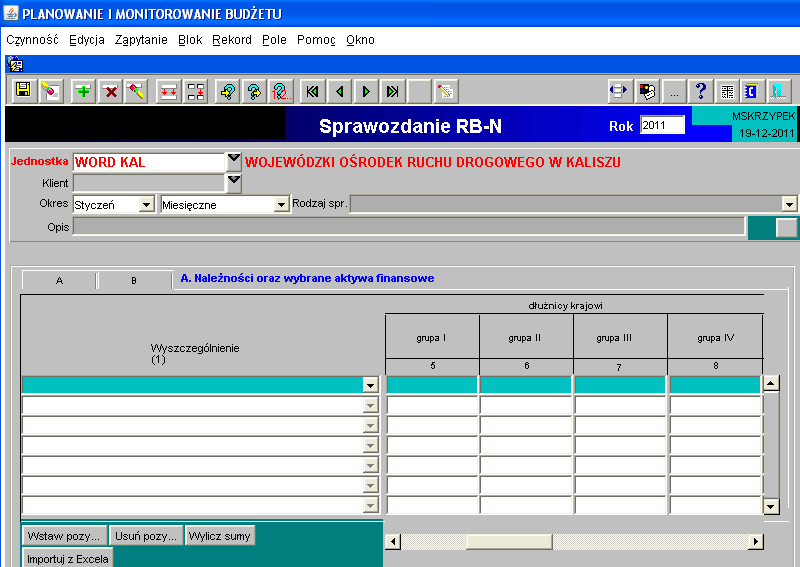The height and width of the screenshot is (567, 800).
Task: Go to the previous record
Action: [340, 91]
